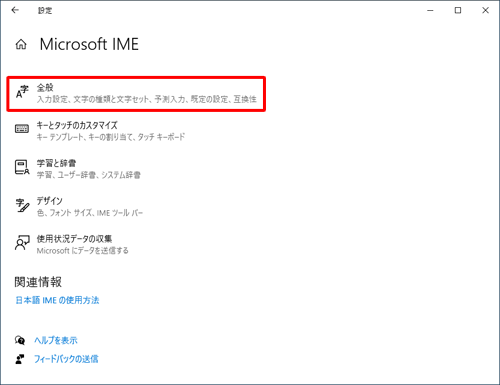The image size is (500, 385).
Task: Click the 色、フォント サイズ description text
Action: [x=90, y=213]
